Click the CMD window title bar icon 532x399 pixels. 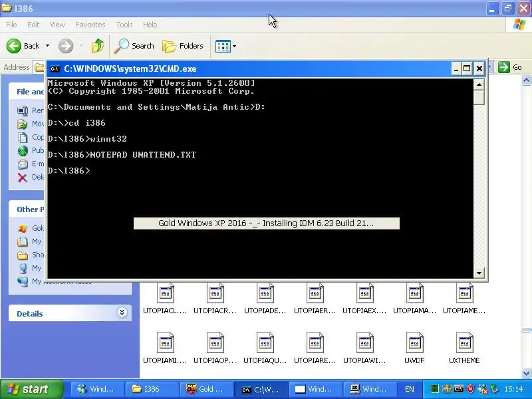pos(55,69)
